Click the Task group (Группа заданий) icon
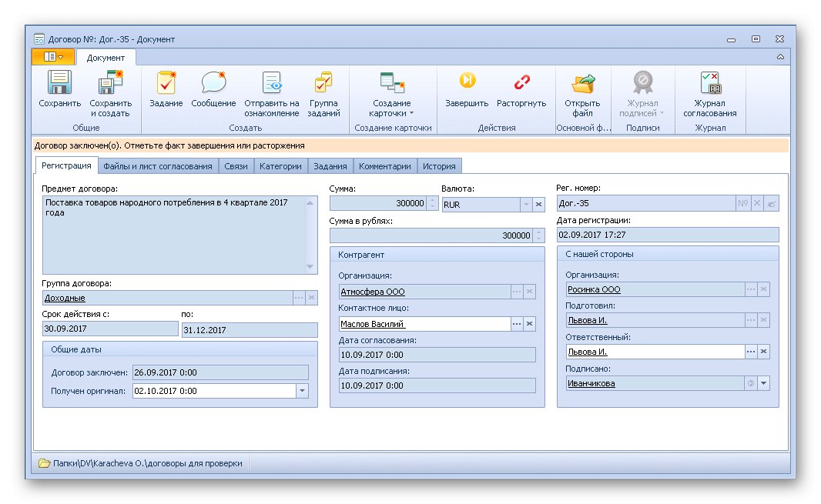 (x=323, y=83)
